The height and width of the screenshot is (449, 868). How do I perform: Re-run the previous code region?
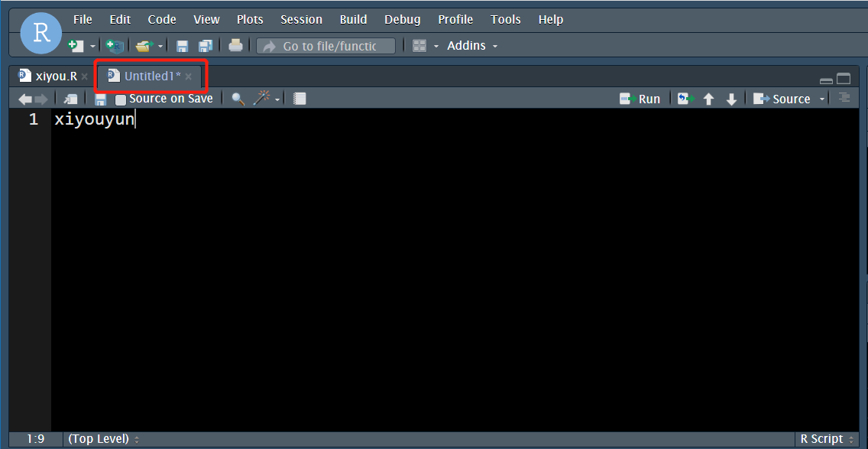pos(685,99)
